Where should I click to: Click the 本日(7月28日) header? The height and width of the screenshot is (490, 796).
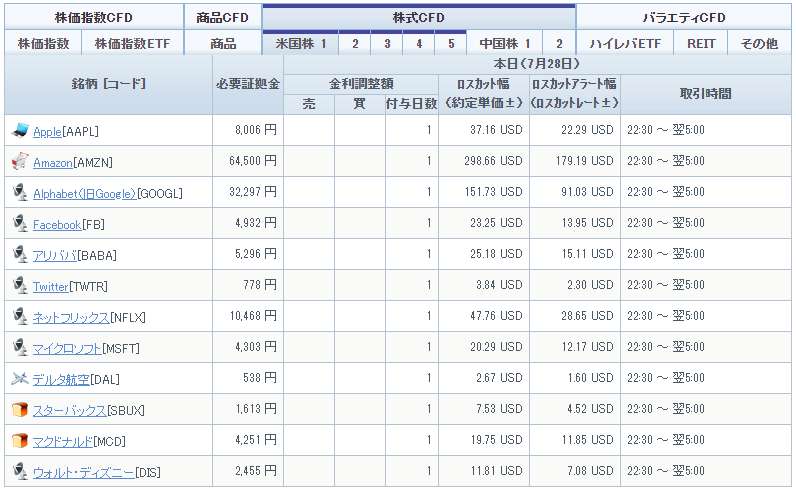537,64
